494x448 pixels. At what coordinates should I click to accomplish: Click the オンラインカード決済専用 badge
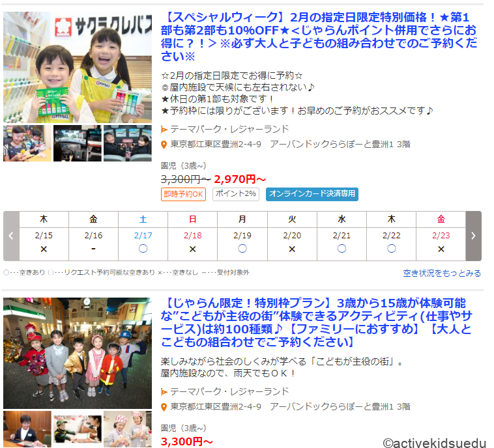pos(312,194)
